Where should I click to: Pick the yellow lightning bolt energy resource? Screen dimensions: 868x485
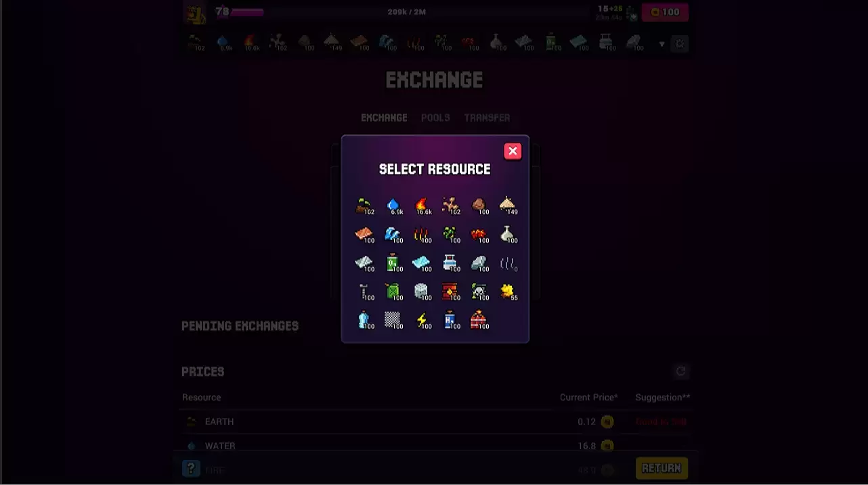[x=422, y=320]
